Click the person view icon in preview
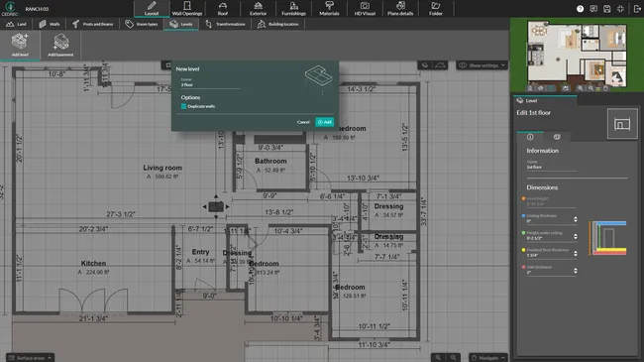The width and height of the screenshot is (644, 362). coord(530,88)
